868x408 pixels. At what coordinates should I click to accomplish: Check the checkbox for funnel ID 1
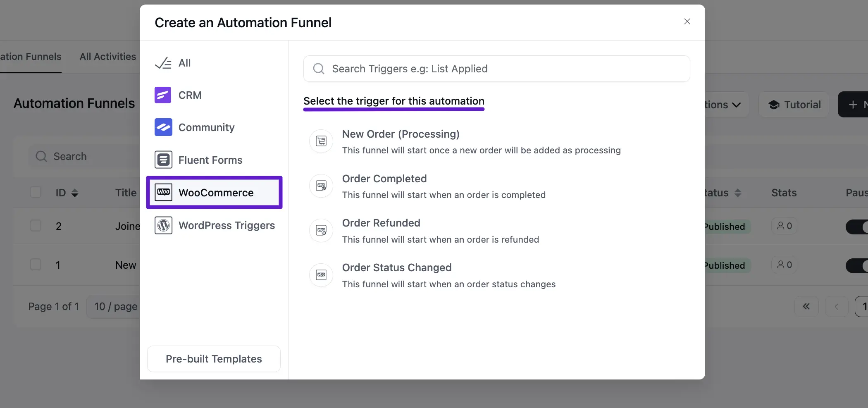tap(36, 265)
